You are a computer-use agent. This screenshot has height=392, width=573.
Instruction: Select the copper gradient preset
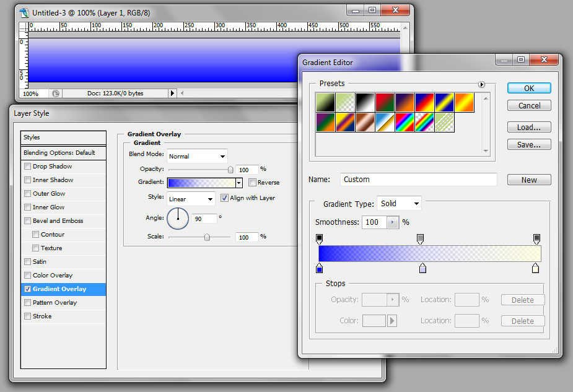click(365, 122)
